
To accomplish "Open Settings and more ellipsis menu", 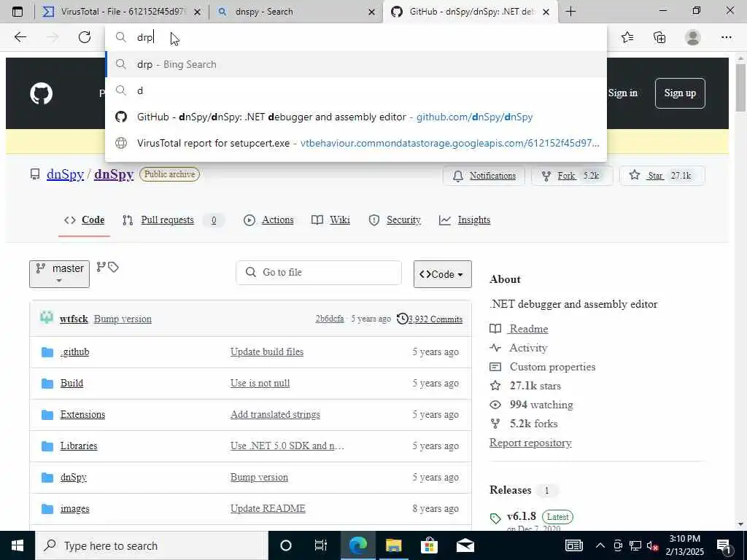I will [726, 37].
